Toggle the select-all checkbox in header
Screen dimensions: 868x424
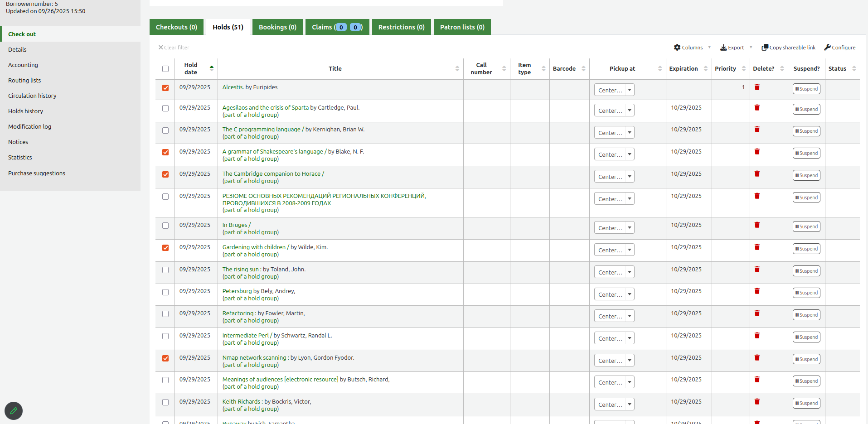point(165,69)
